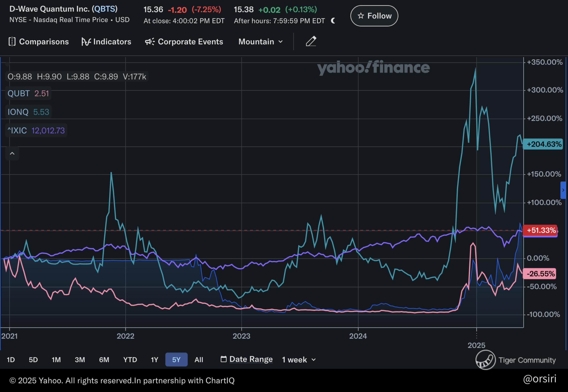568x392 pixels.
Task: Select the 5Y range tab
Action: (x=176, y=360)
